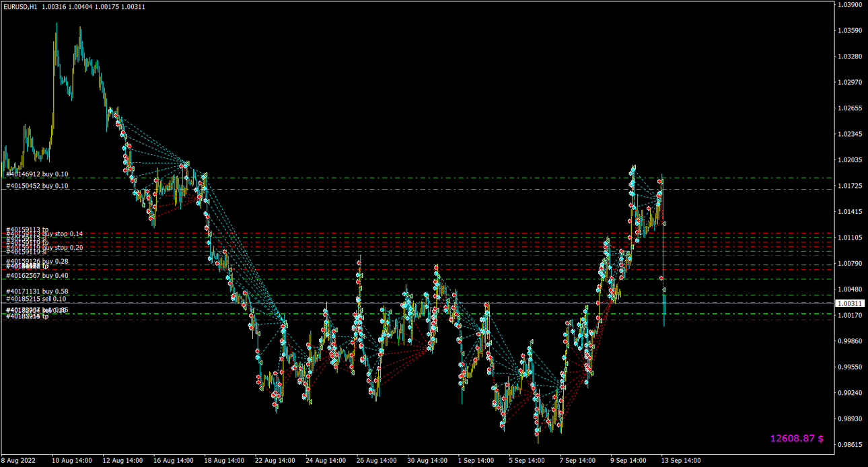Screen dimensions: 868x467
Task: Click the 1.03590 price scale label
Action: pyautogui.click(x=850, y=30)
